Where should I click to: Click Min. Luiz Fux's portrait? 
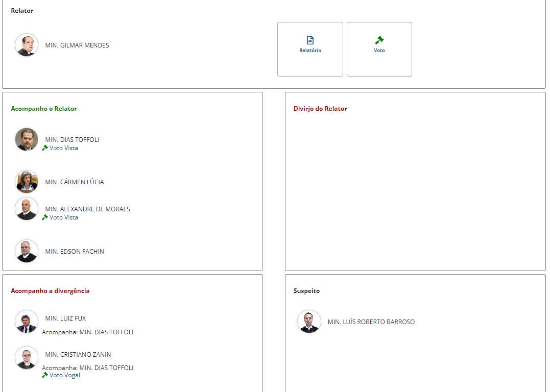(x=27, y=322)
